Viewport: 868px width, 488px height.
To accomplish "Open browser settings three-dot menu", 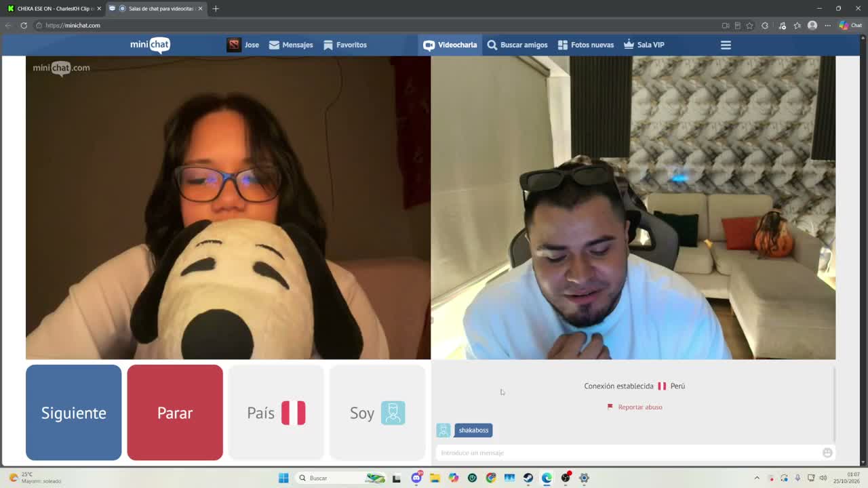I will click(827, 25).
